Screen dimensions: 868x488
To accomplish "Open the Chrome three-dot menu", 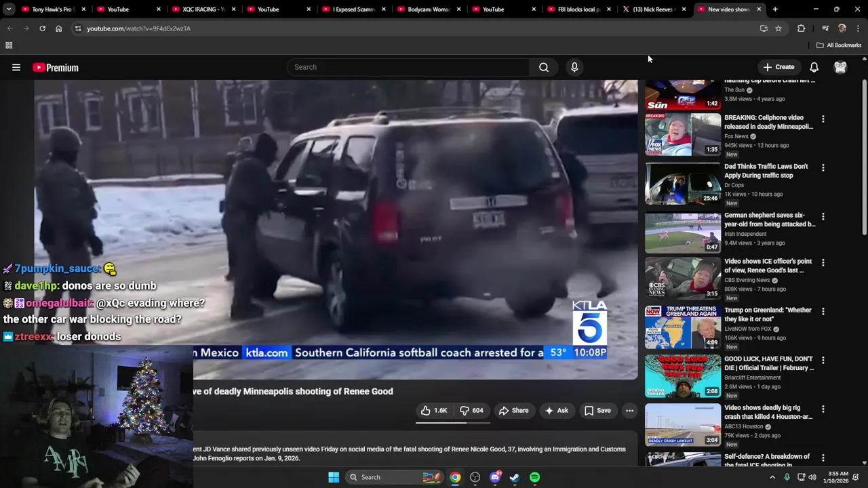I will coord(858,28).
